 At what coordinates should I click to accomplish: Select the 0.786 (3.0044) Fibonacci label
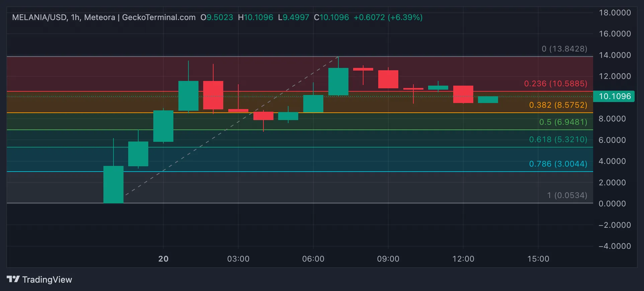coord(558,164)
